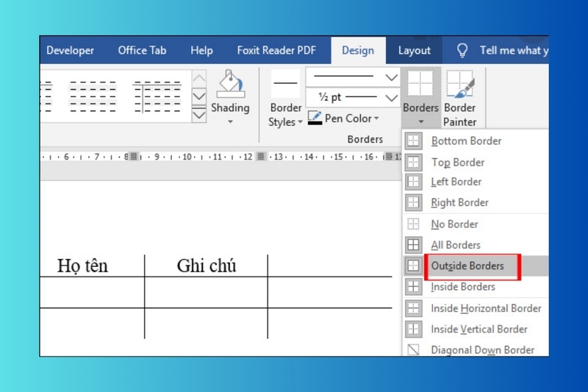Choose Inside Vertical Border menu item
Image resolution: width=588 pixels, height=392 pixels.
click(476, 329)
